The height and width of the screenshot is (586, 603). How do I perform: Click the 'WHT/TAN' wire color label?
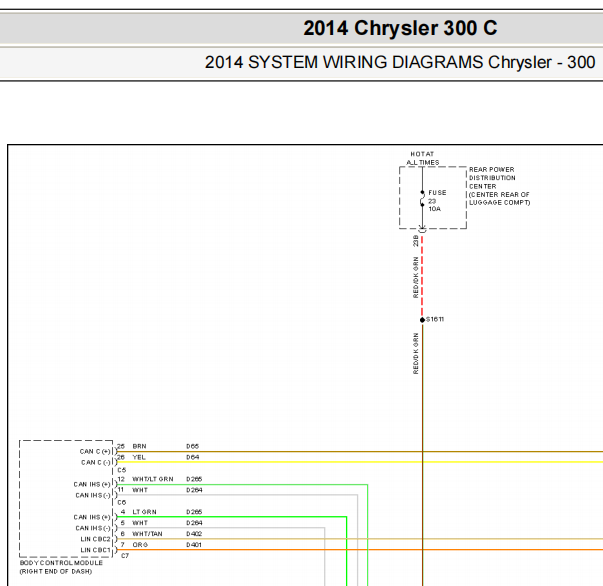[x=147, y=534]
